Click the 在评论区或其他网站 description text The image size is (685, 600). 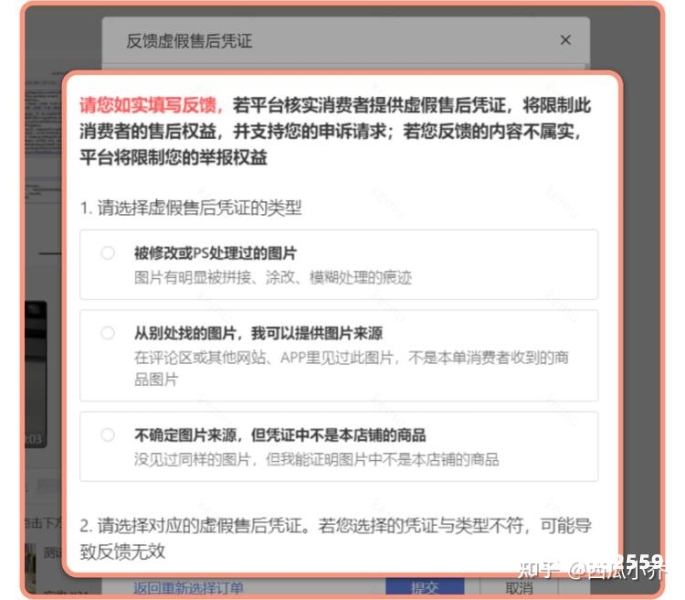click(x=352, y=368)
